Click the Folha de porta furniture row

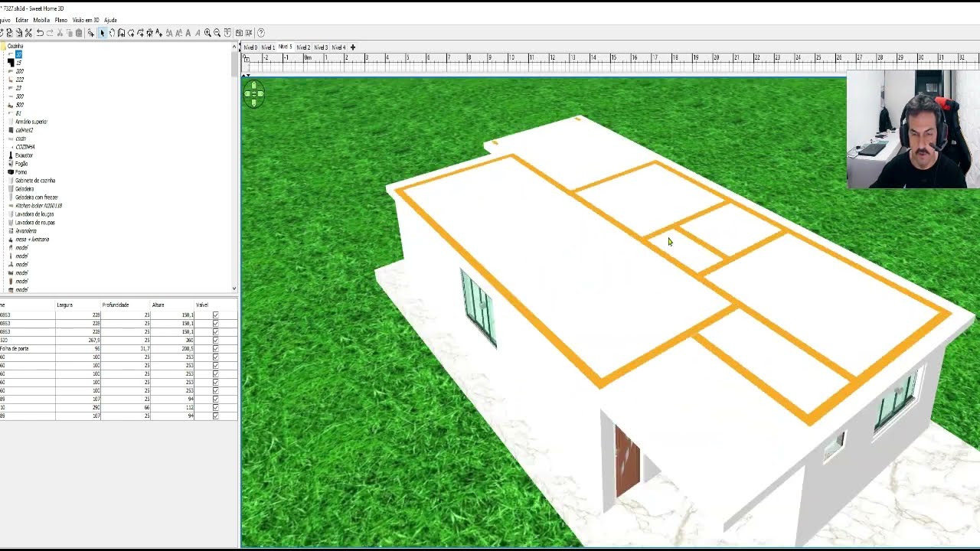pos(119,348)
